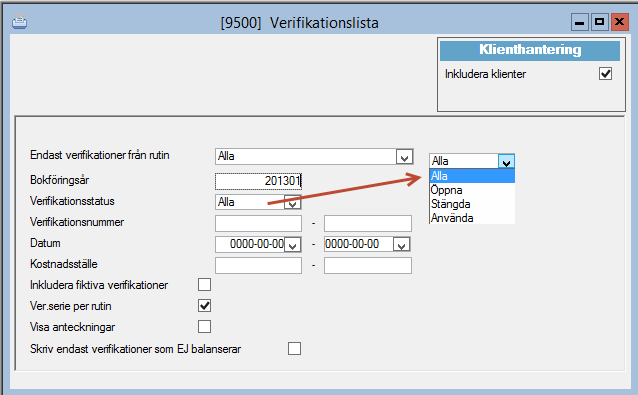The width and height of the screenshot is (638, 395).
Task: Select Alla in the status list
Action: tap(472, 176)
